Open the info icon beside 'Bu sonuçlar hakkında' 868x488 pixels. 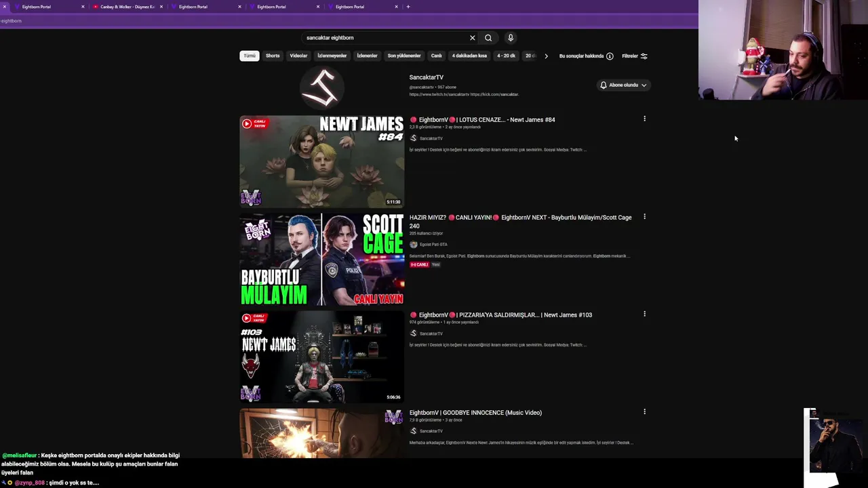pos(610,56)
